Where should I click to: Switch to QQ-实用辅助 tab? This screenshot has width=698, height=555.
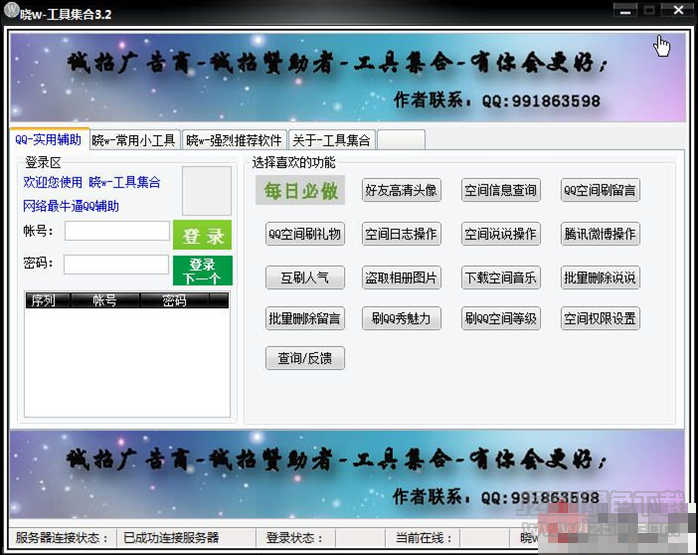[49, 139]
